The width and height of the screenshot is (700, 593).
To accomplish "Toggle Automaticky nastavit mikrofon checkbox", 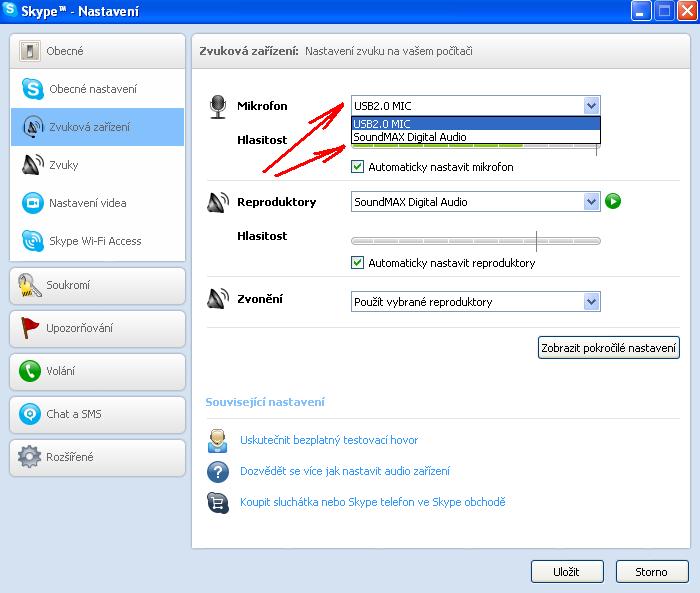I will pyautogui.click(x=357, y=167).
